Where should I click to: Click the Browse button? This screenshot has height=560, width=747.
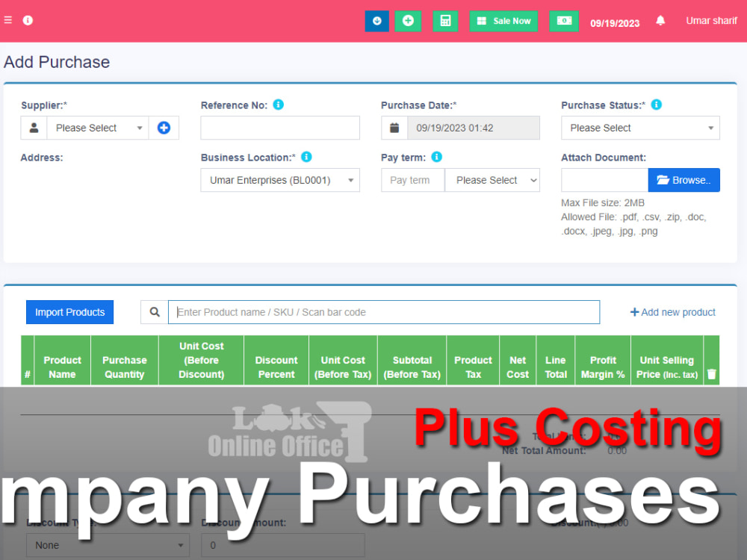point(684,180)
